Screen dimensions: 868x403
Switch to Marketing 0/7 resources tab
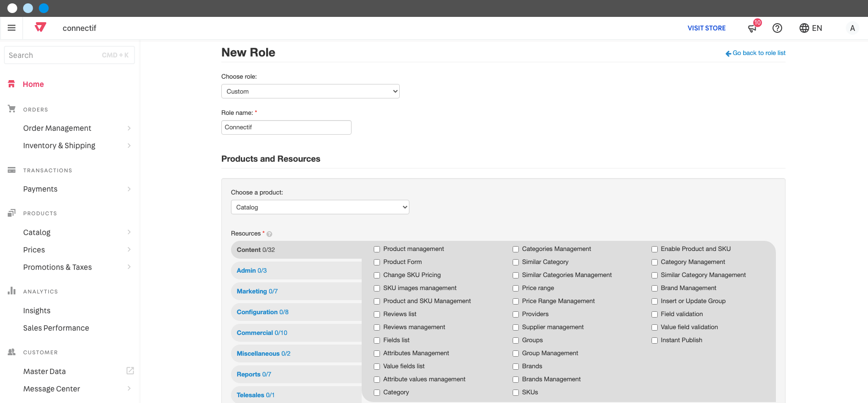tap(257, 291)
